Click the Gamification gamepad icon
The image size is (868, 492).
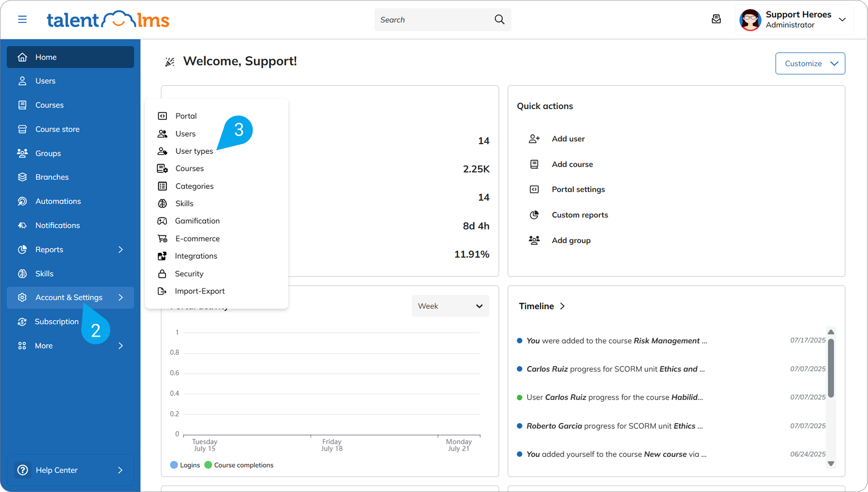point(162,221)
